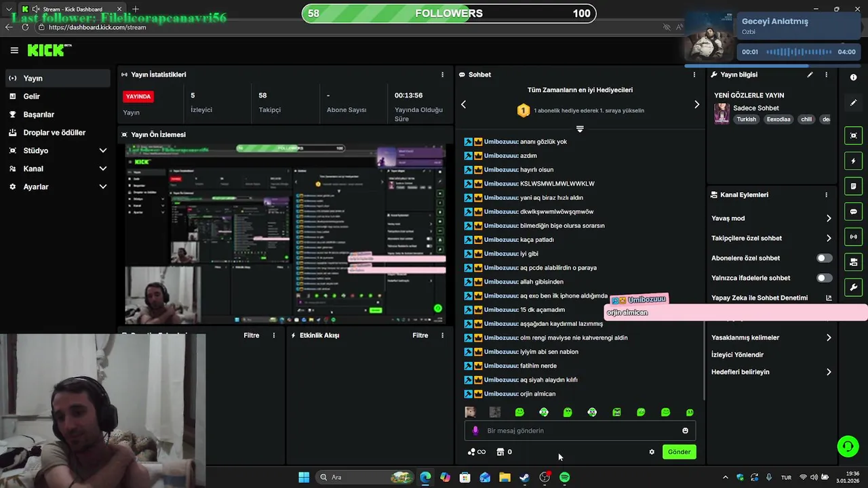The image size is (868, 488).
Task: Open the chat shop icon showing 0
Action: coord(504,452)
